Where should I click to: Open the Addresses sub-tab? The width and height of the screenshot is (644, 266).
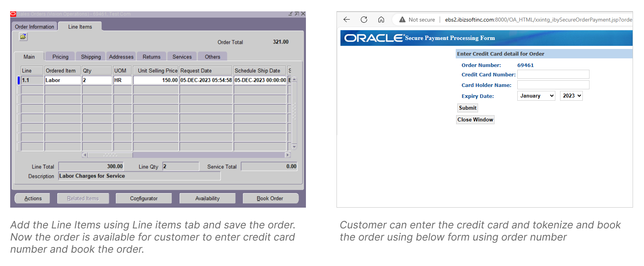tap(121, 57)
